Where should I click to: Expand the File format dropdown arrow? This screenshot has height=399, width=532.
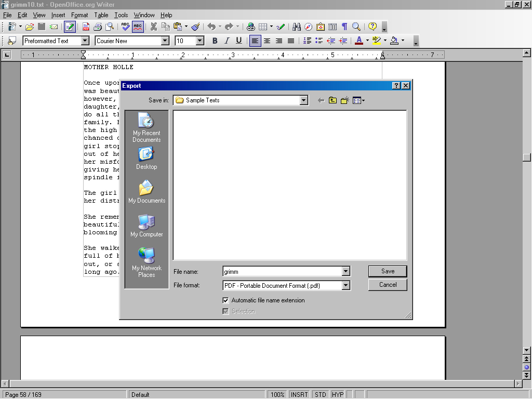point(345,285)
